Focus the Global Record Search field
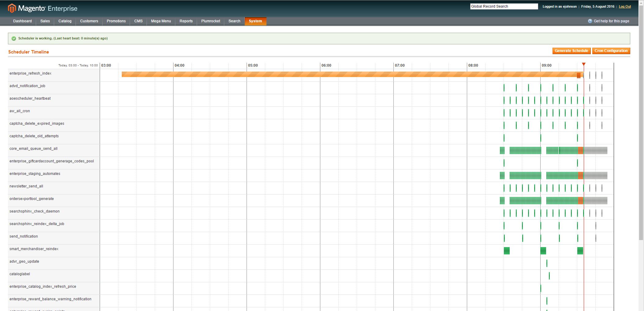The image size is (644, 311). [x=504, y=6]
